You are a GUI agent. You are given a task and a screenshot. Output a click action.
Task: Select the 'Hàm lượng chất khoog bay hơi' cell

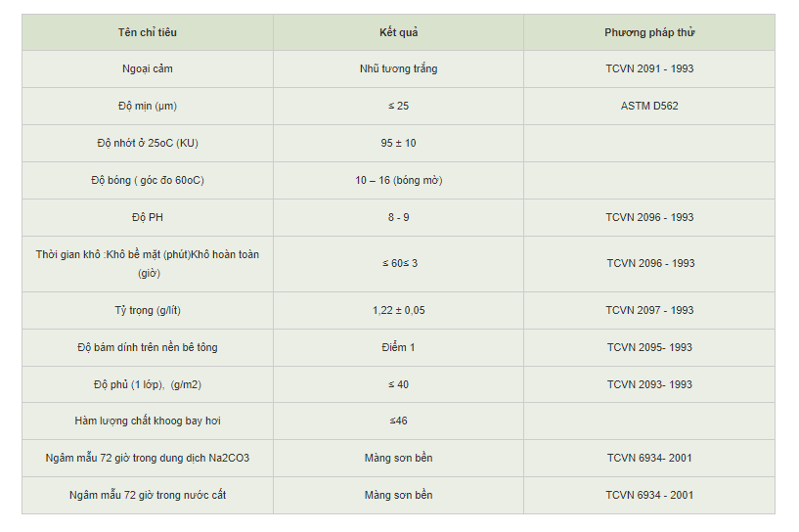148,421
